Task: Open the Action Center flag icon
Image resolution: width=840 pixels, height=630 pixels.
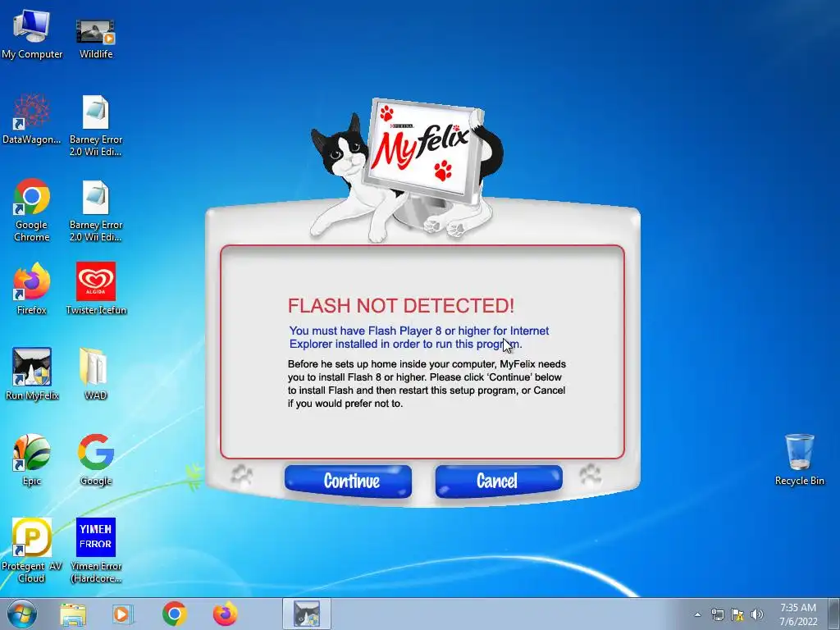Action: point(737,614)
